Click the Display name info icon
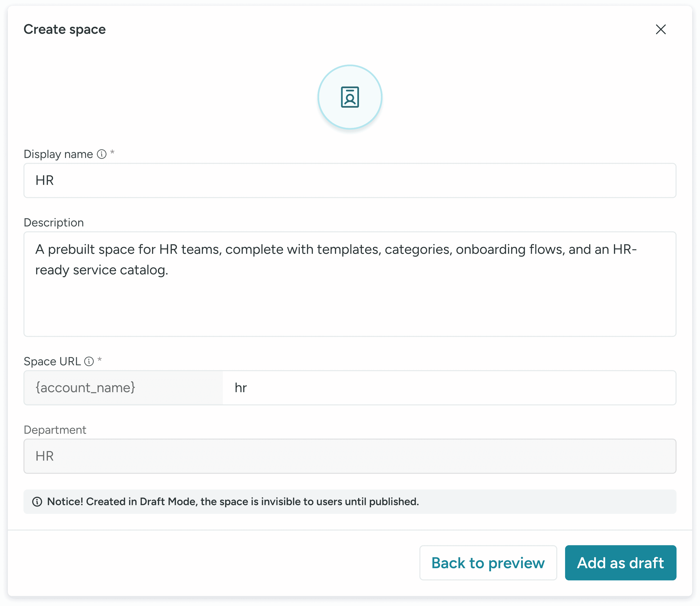The height and width of the screenshot is (606, 700). click(x=101, y=154)
